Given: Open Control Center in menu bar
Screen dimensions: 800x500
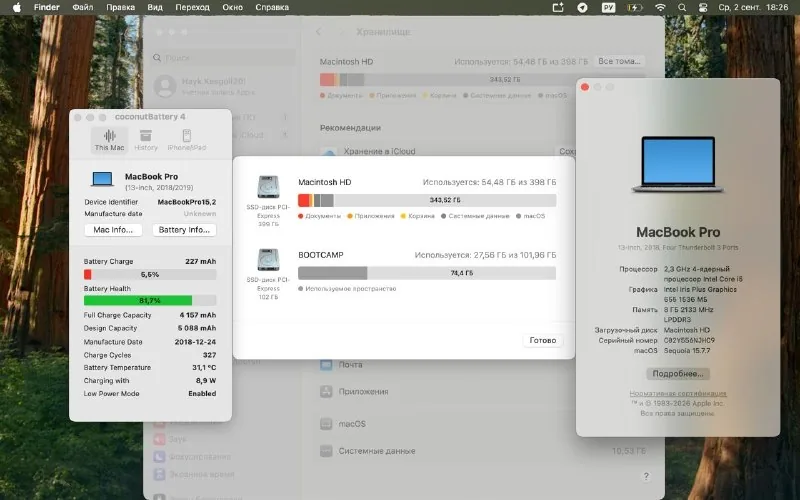Looking at the screenshot, I should [x=703, y=7].
